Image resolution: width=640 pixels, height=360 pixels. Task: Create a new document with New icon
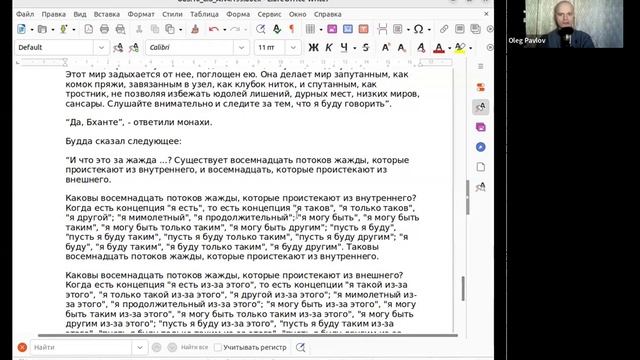[21, 29]
